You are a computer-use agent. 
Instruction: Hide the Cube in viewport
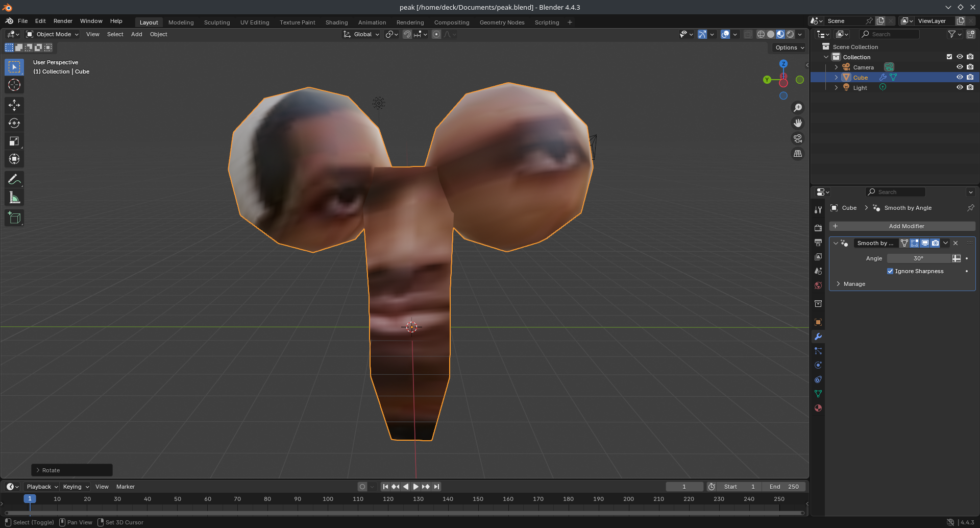[x=960, y=77]
